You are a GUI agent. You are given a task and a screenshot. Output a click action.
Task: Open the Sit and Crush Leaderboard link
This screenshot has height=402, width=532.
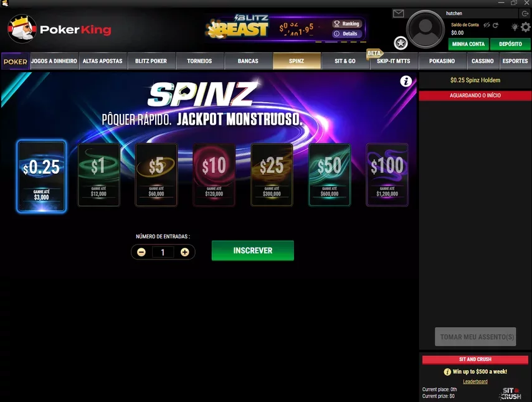pyautogui.click(x=475, y=381)
